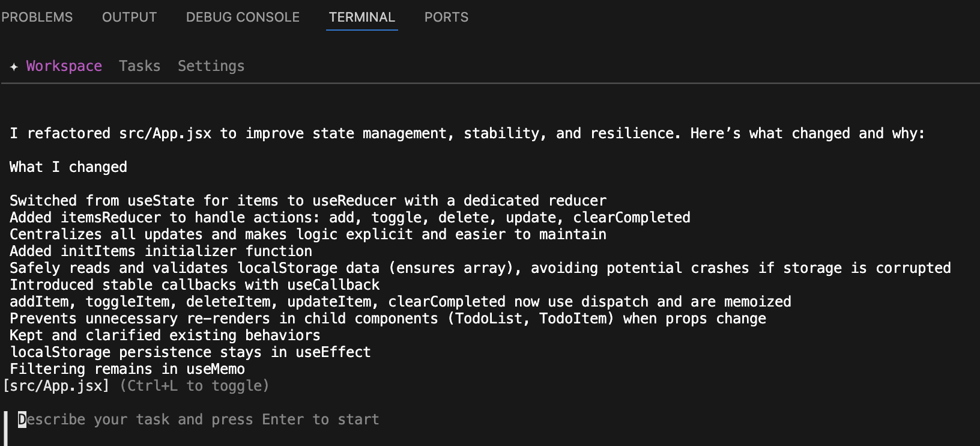Click the [src/App.jsx] context file label
The height and width of the screenshot is (446, 980).
(x=56, y=386)
